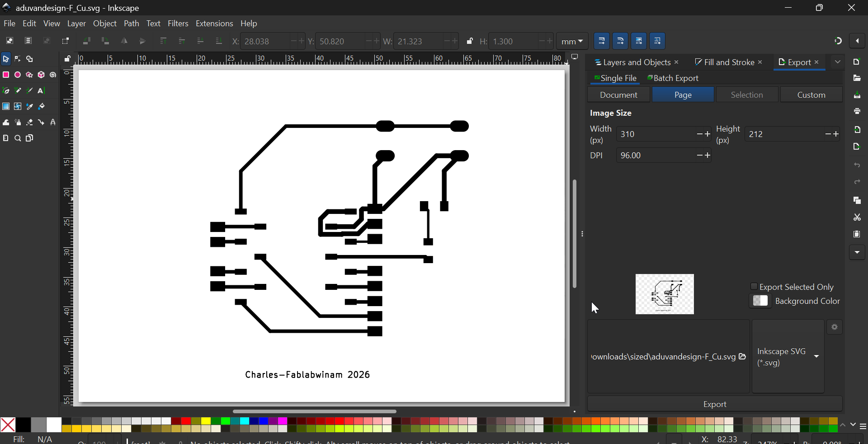Switch to Fill and Stroke tab
This screenshot has width=868, height=444.
pos(725,62)
